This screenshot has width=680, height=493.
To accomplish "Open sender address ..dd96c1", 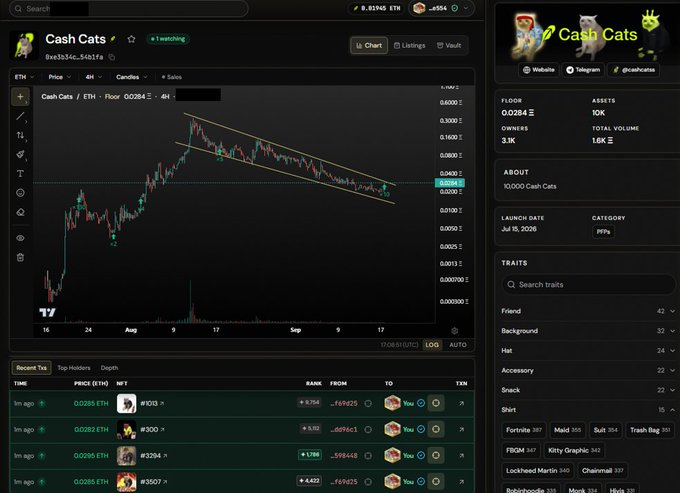I will pyautogui.click(x=344, y=429).
